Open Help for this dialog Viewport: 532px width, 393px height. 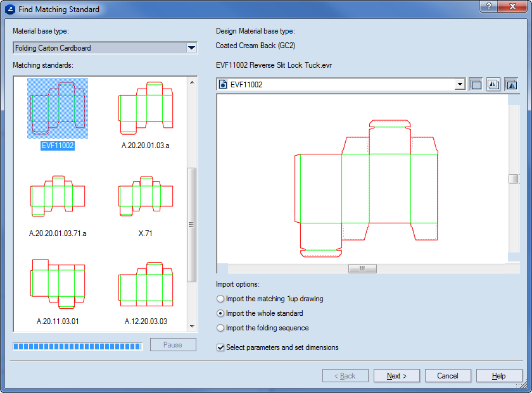(499, 376)
